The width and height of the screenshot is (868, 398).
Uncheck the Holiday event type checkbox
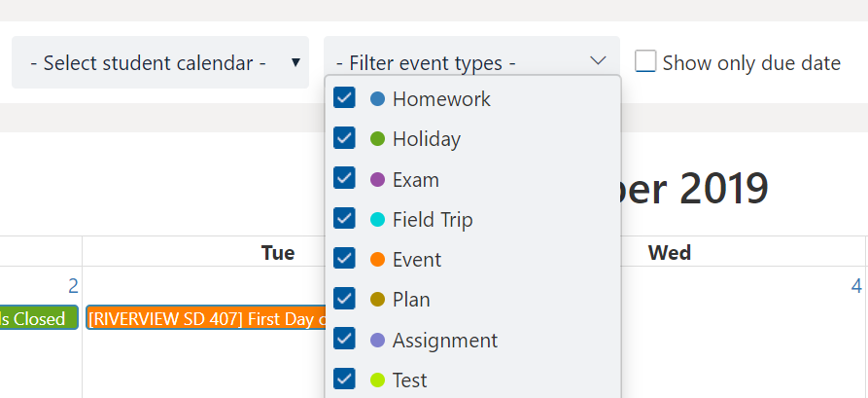pos(344,138)
